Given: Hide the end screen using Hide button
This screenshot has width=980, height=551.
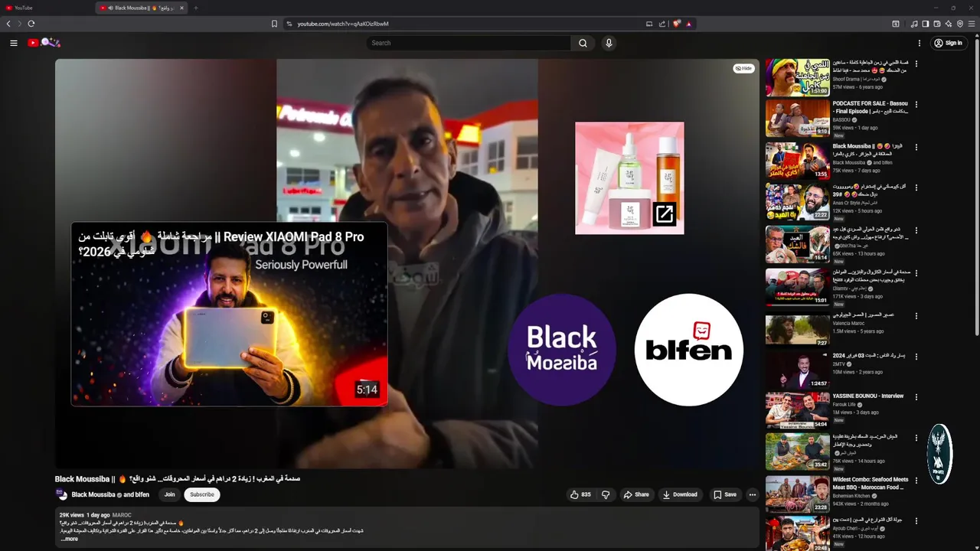Looking at the screenshot, I should 743,68.
